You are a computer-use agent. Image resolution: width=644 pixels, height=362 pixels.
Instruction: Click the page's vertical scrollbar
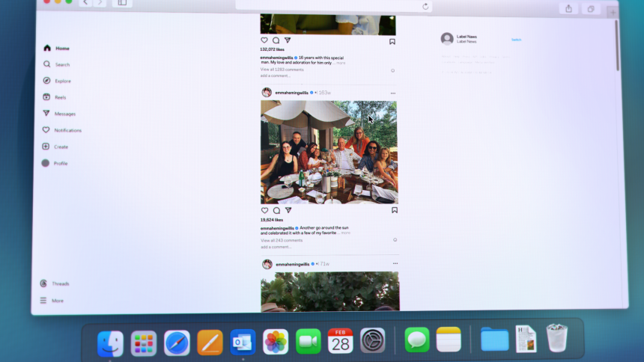[617, 45]
